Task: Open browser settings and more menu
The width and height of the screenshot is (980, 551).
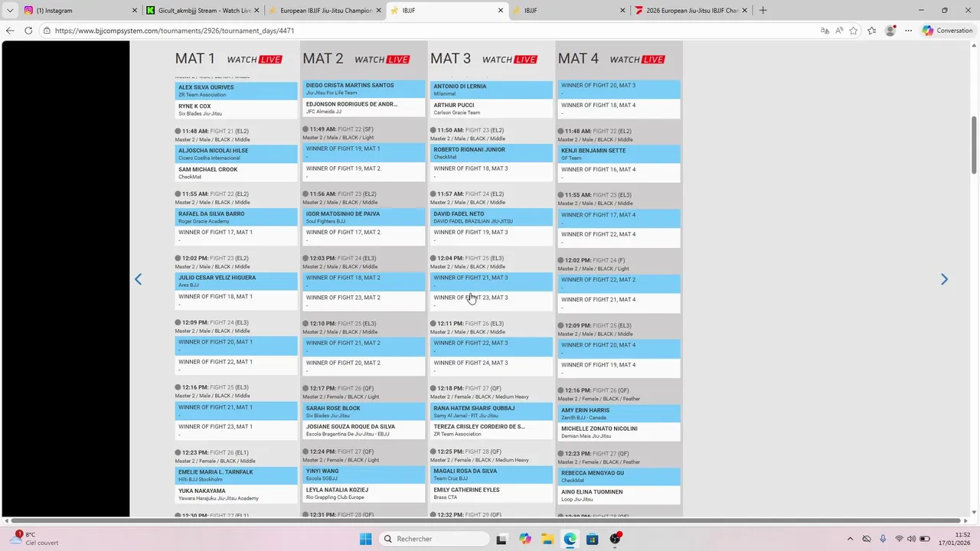Action: (909, 31)
